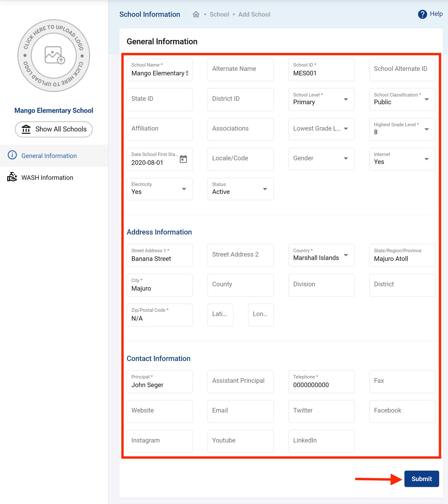Click the home breadcrumb icon
Image resolution: width=448 pixels, height=504 pixels.
[x=196, y=14]
